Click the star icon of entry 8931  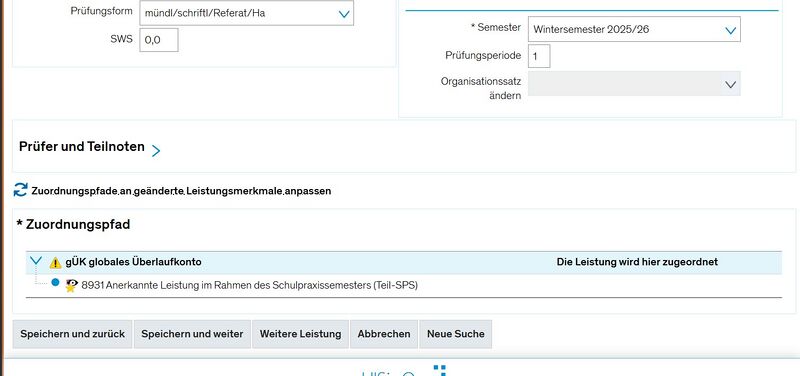(71, 286)
